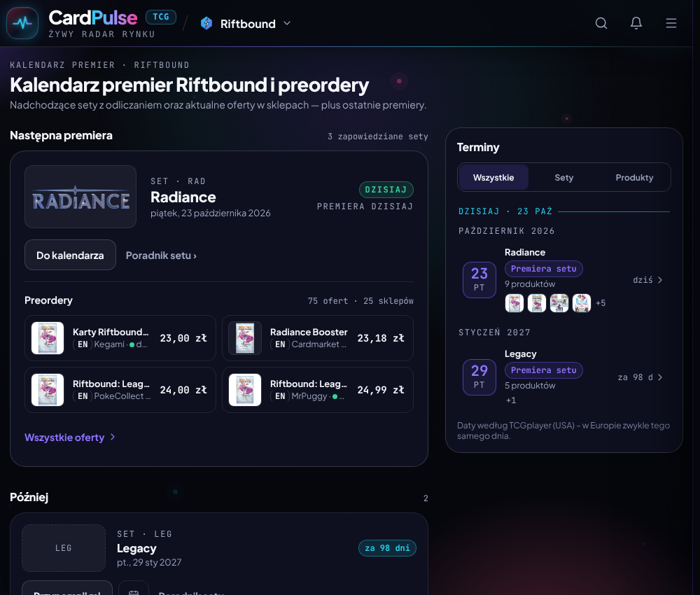This screenshot has height=595, width=700.
Task: Click Legacy title in Terminy list
Action: coord(521,354)
